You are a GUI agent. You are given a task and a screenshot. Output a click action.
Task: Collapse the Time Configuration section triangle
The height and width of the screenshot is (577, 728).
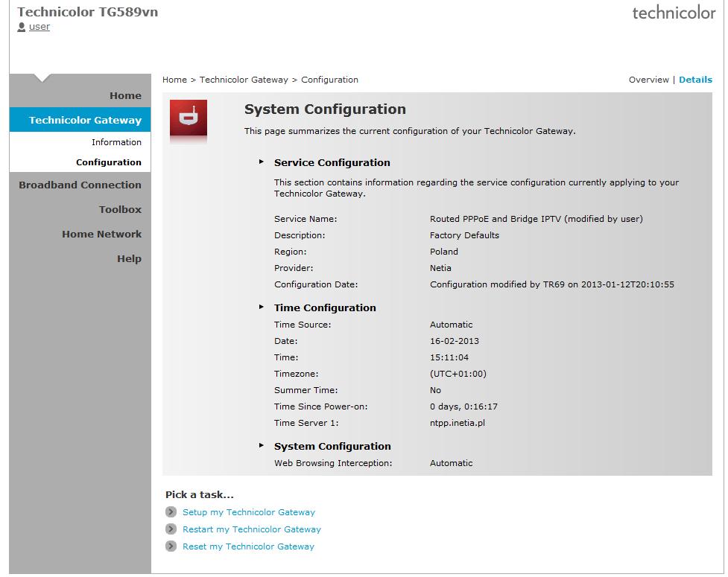(262, 307)
